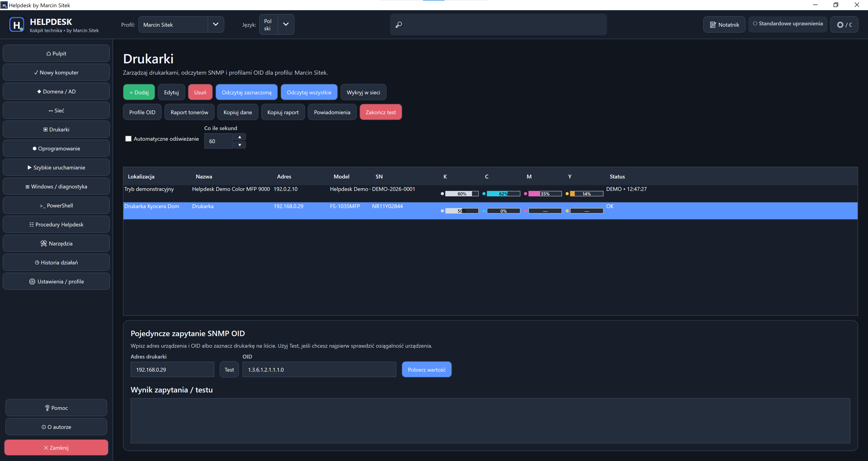868x461 pixels.
Task: Click the red Zamknij button
Action: tap(56, 447)
